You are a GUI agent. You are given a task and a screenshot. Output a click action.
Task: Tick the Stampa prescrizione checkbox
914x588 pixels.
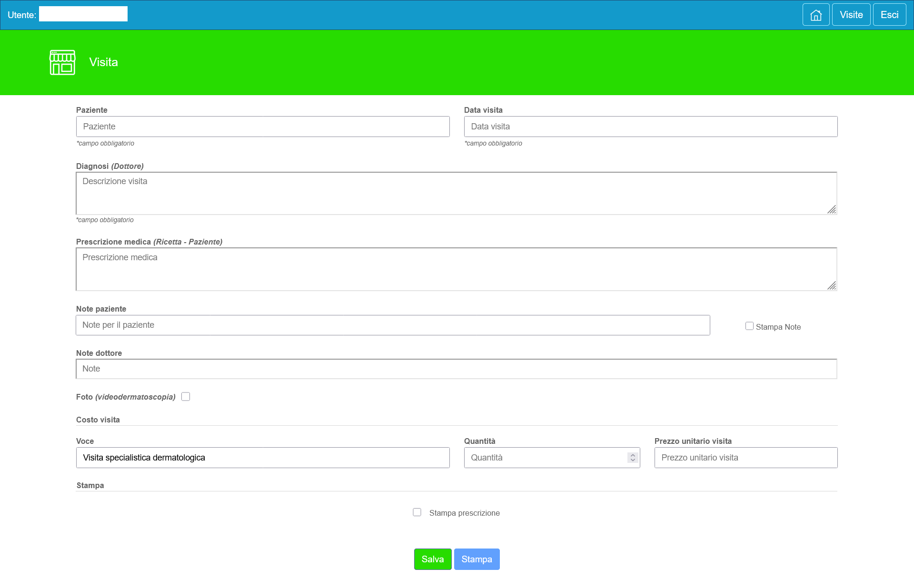tap(417, 512)
